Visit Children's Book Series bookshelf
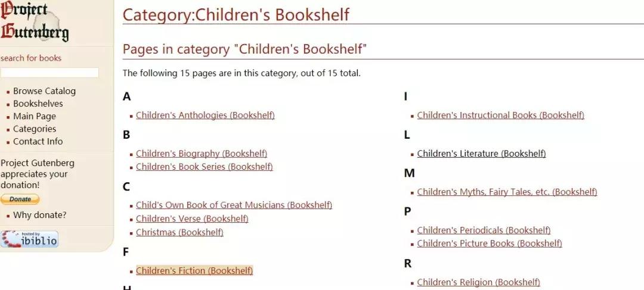Viewport: 644px width, 290px height. click(x=204, y=167)
